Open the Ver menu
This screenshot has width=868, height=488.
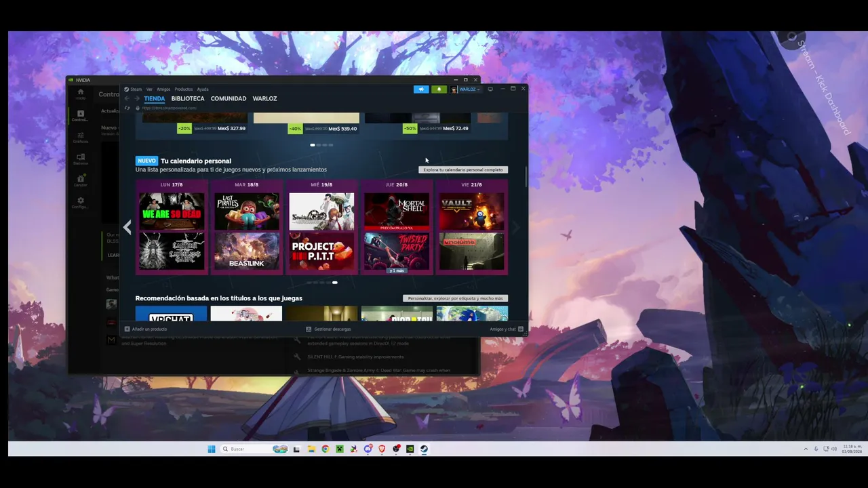149,89
